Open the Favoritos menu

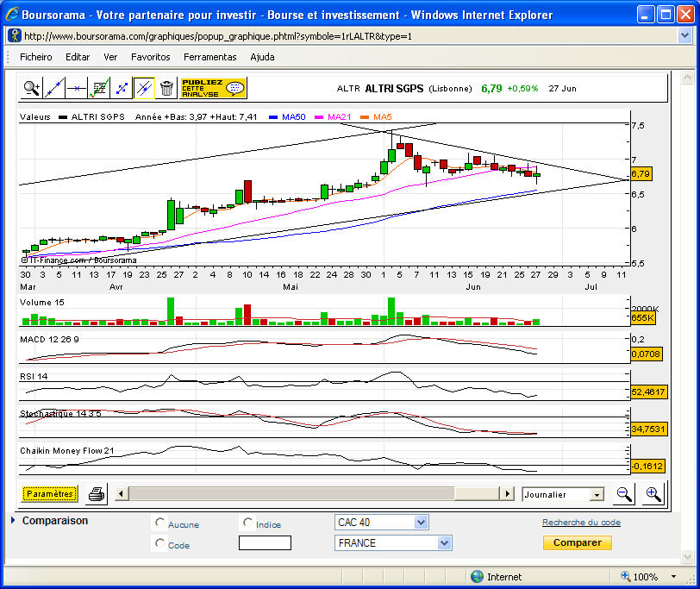coord(151,57)
